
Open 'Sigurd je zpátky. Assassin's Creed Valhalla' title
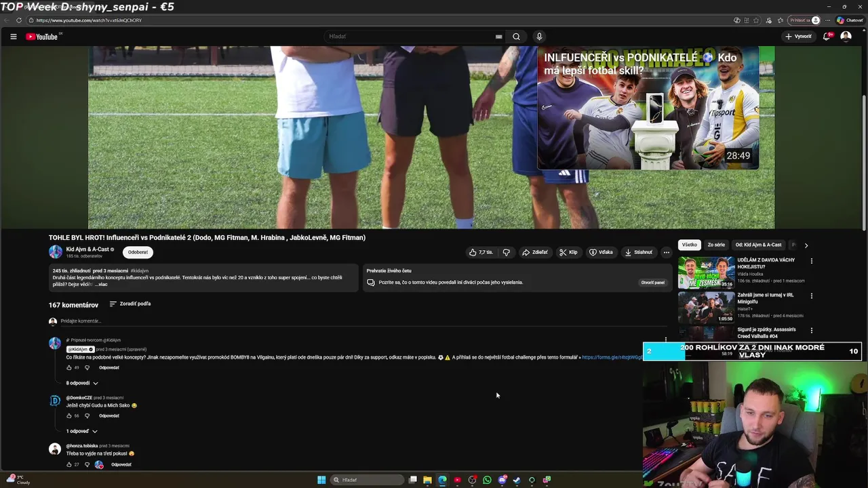pyautogui.click(x=766, y=333)
